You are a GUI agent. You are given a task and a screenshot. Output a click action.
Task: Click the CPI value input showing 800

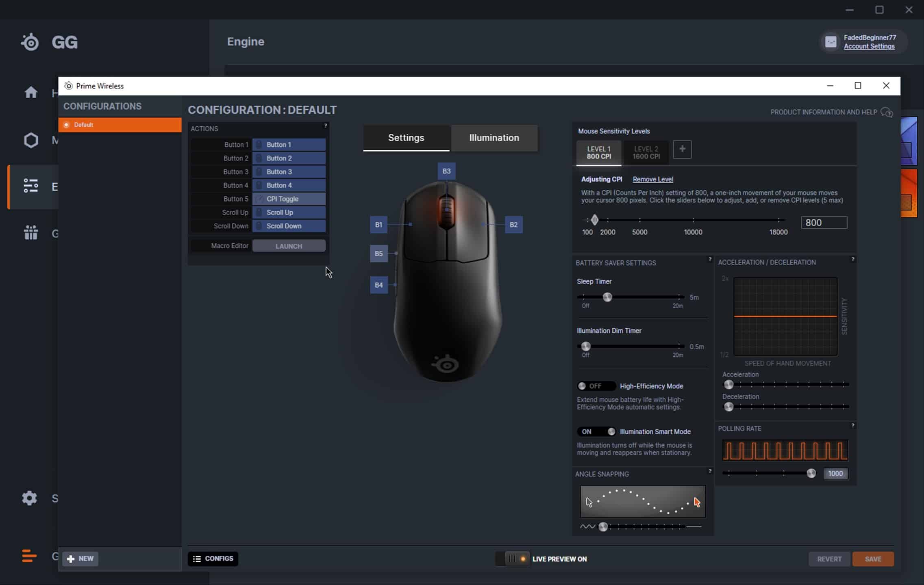coord(824,223)
